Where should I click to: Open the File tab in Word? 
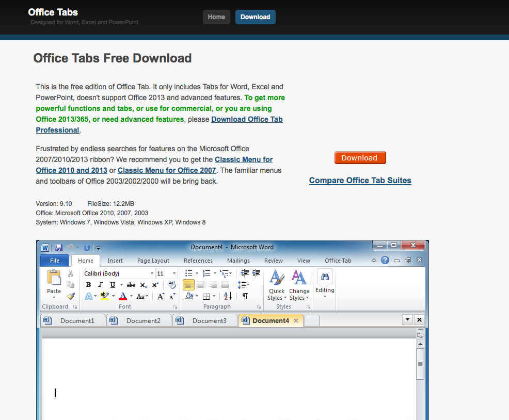[x=55, y=261]
